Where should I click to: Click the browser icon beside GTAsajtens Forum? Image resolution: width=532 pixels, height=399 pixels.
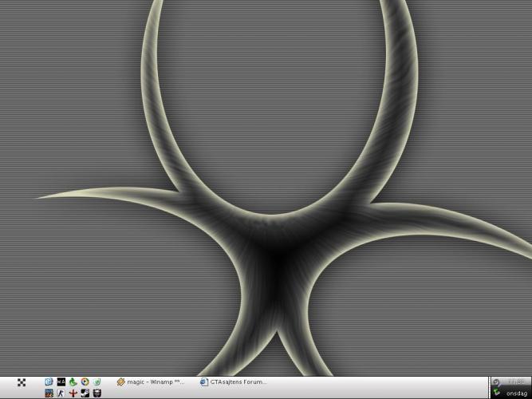coord(204,382)
